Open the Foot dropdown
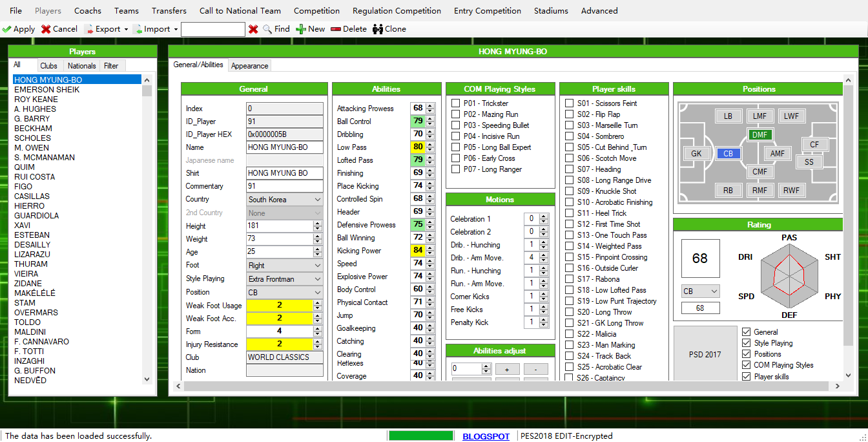This screenshot has height=442, width=868. point(285,266)
